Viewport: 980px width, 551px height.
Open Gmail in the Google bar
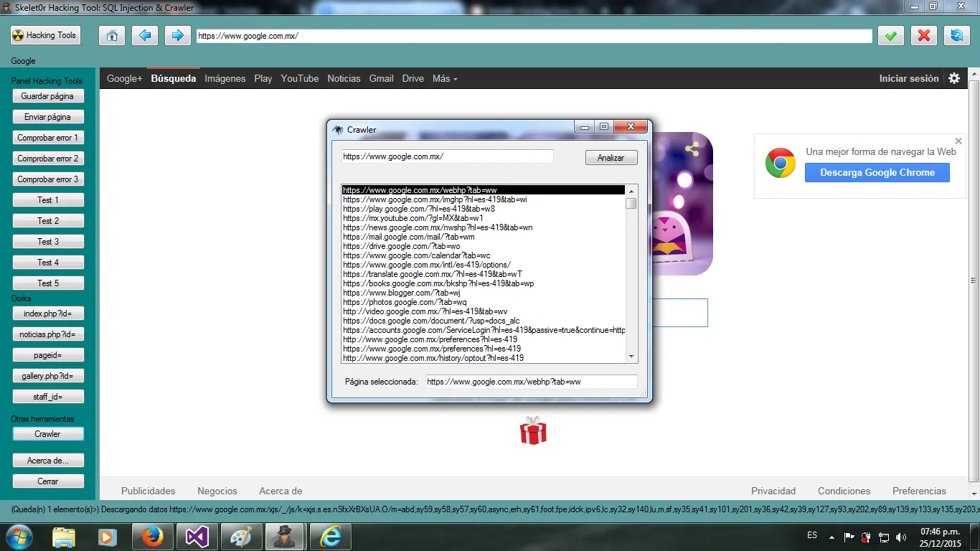coord(382,78)
